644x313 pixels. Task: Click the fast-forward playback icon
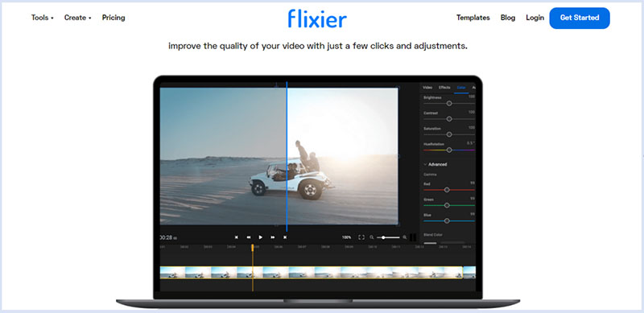pyautogui.click(x=273, y=237)
